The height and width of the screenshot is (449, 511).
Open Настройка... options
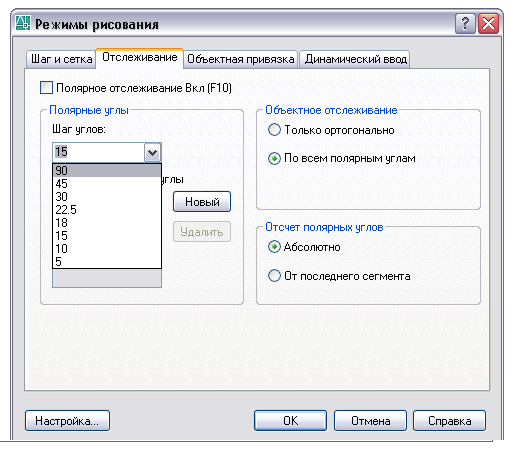click(67, 421)
